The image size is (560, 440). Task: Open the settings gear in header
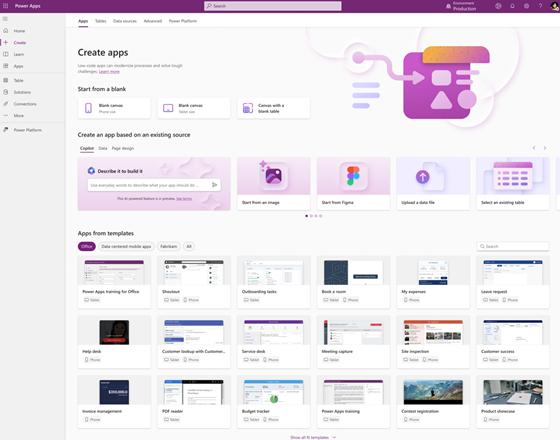[526, 6]
